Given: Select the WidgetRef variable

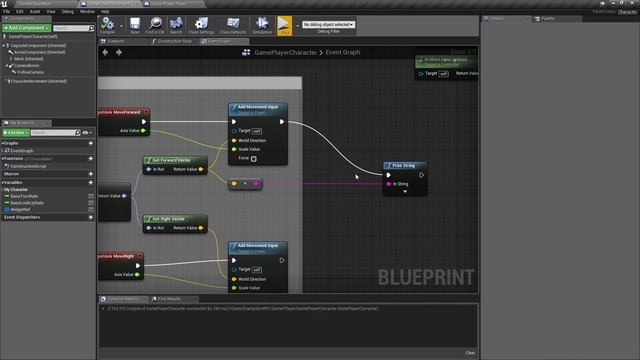Looking at the screenshot, I should pyautogui.click(x=20, y=209).
